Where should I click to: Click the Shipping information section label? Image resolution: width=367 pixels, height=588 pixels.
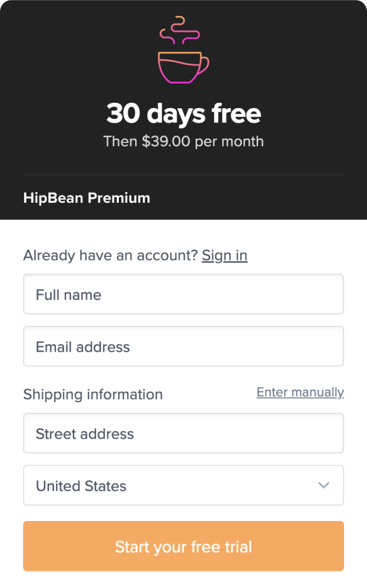pyautogui.click(x=93, y=395)
